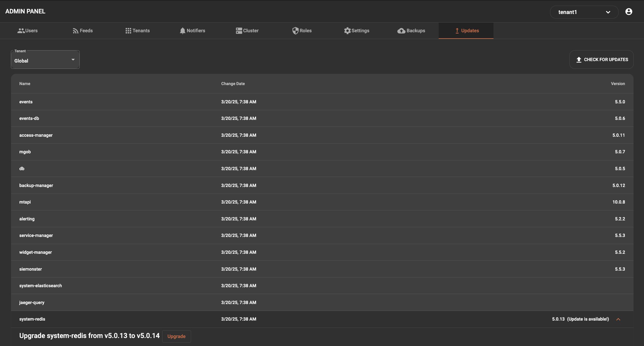Click the Feeds RSS icon
Viewport: 644px width, 346px height.
[x=75, y=31]
